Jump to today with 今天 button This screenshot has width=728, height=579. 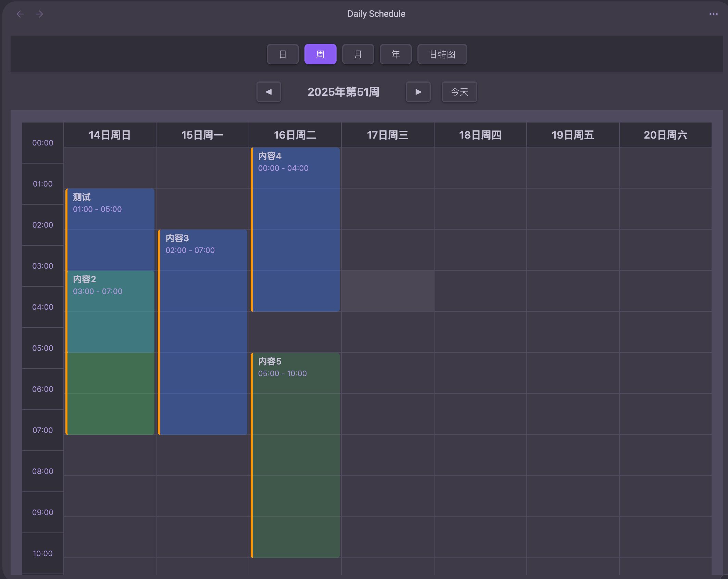(459, 92)
